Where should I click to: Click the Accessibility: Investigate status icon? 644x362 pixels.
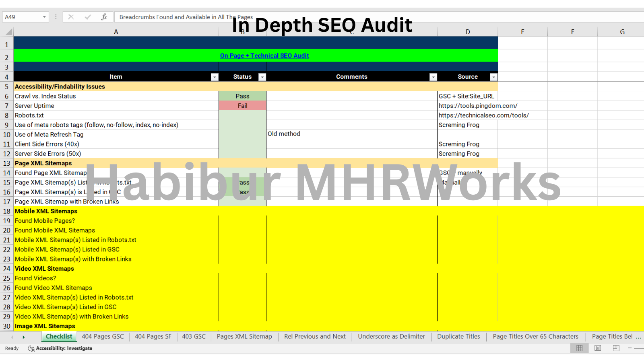[x=31, y=348]
